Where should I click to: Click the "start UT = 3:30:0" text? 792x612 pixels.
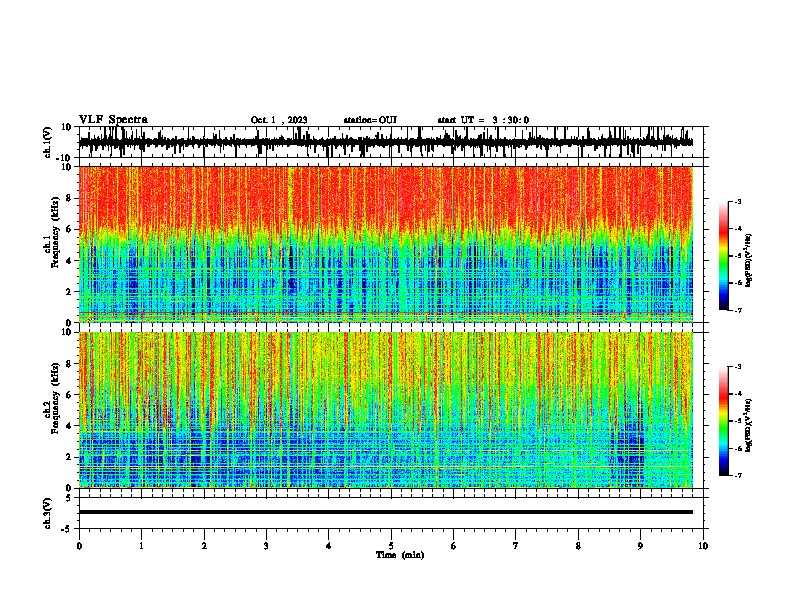(483, 120)
